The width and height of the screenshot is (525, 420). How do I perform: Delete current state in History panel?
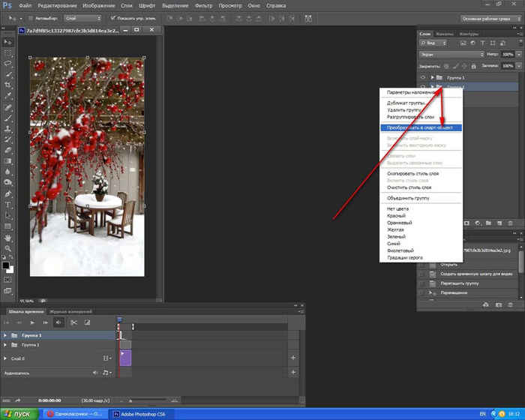510,305
